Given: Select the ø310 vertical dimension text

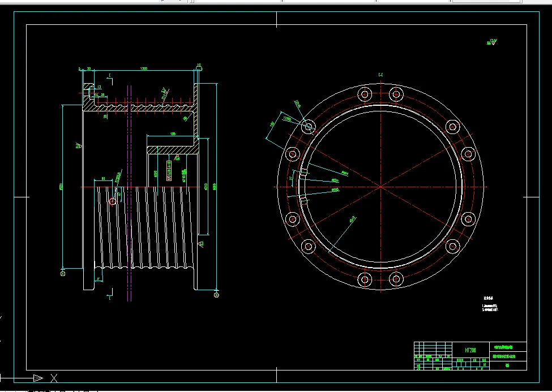Looking at the screenshot, I should (206, 186).
